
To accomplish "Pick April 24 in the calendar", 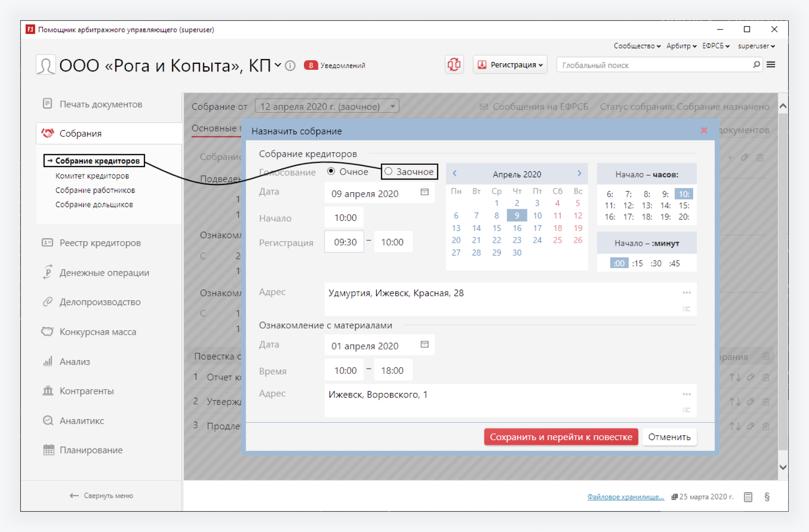I will pyautogui.click(x=537, y=240).
